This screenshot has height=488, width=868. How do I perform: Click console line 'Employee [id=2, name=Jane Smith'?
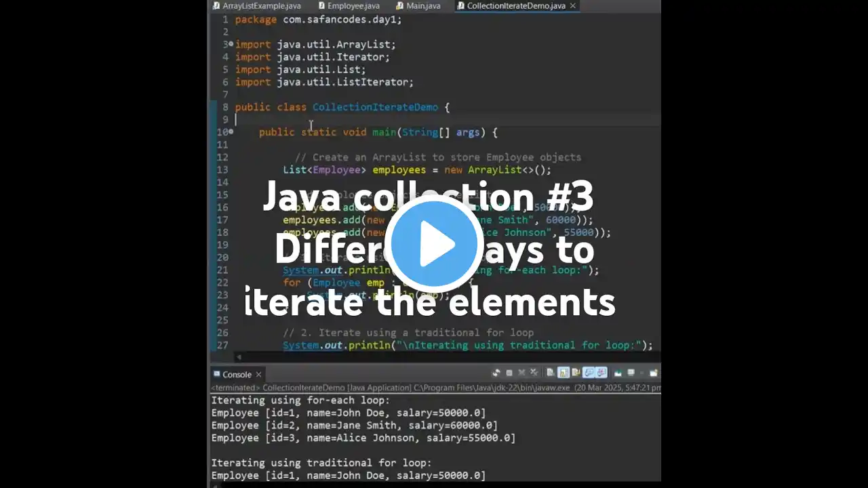pos(354,426)
